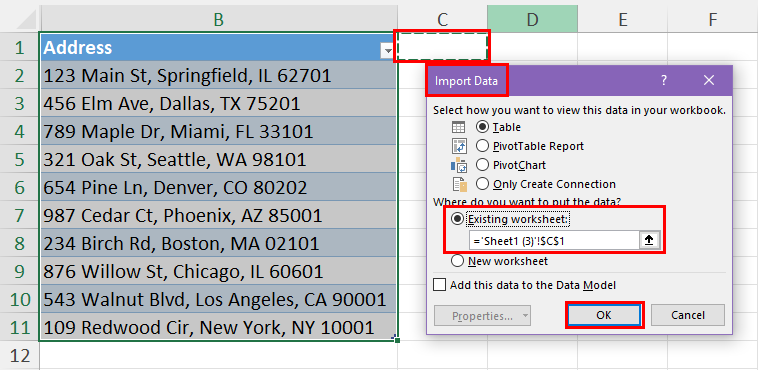Click cell with 876 Willow St, Chicago
758x370 pixels.
(219, 272)
